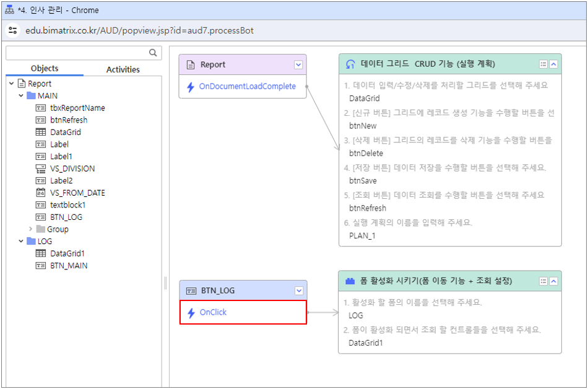Screen dimensions: 588x389
Task: Open the BTN_LOG node dropdown arrow
Action: click(x=299, y=291)
